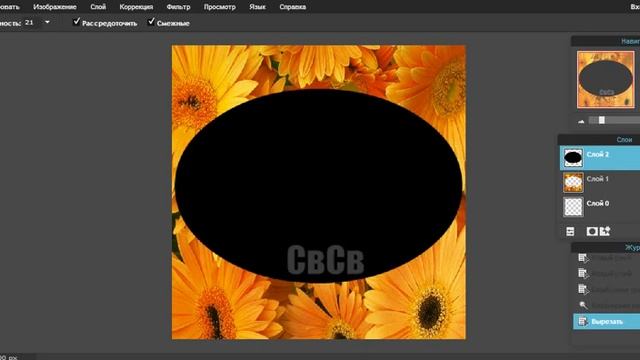
Task: Toggle layer settings icon below layers list
Action: coord(570,232)
